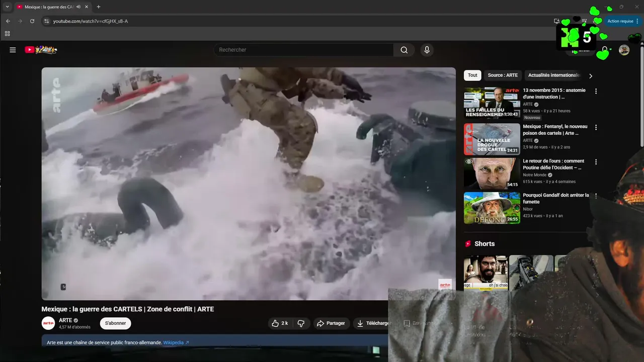This screenshot has height=362, width=644.
Task: Start voice search with the microphone
Action: (x=427, y=50)
